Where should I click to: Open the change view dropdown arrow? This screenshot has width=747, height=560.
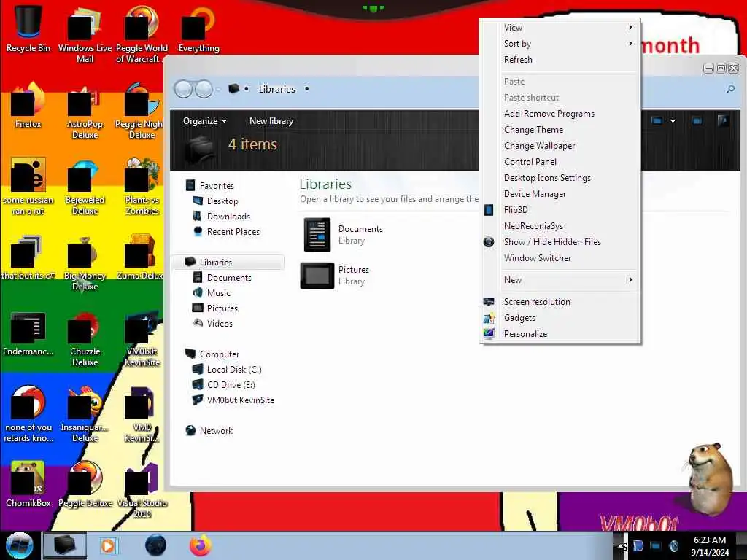click(673, 121)
